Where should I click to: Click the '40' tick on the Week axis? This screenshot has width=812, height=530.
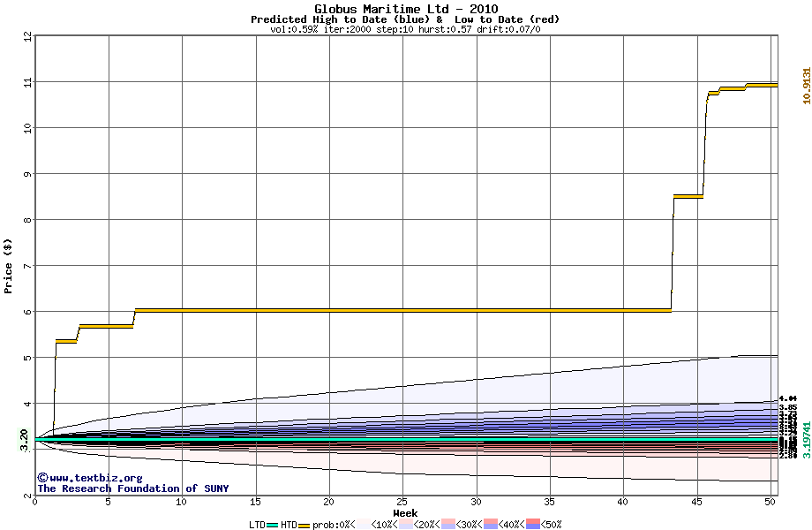(x=622, y=502)
